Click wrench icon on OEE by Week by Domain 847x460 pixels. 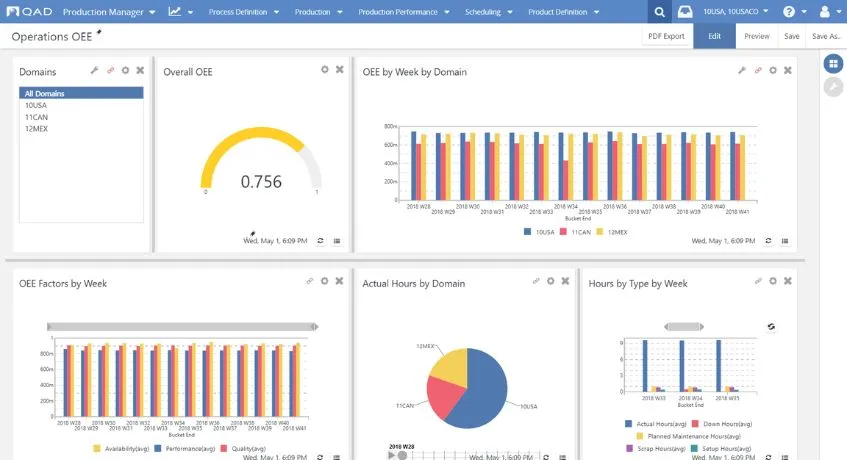click(742, 70)
